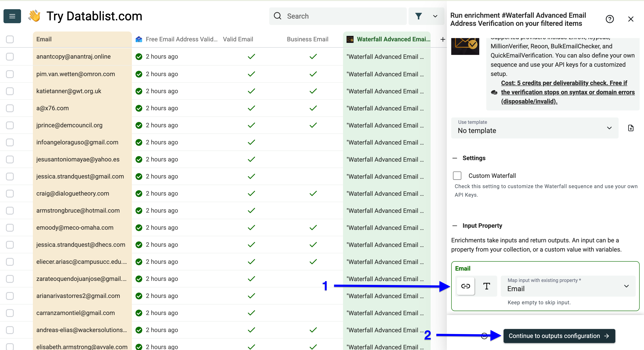Click the credits coin icon beside cost

coord(494,92)
